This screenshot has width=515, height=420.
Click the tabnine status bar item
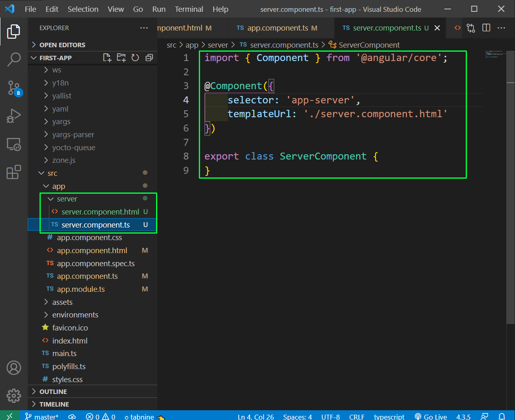pos(144,416)
